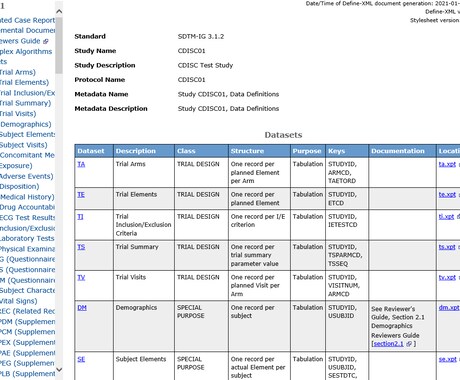
Task: Go to Adverse Events in sidebar
Action: (x=27, y=176)
